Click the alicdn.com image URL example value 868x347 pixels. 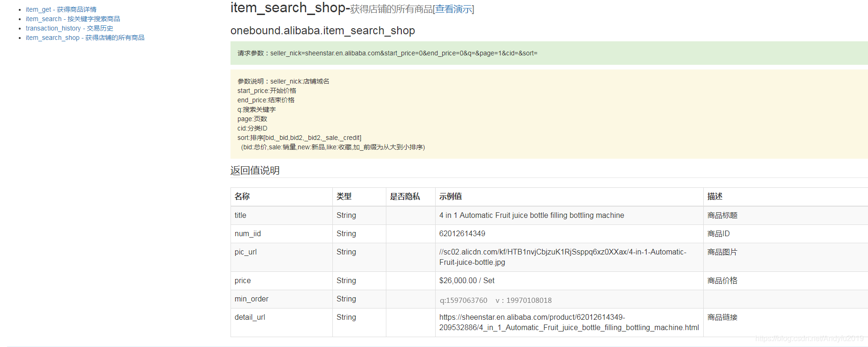(563, 257)
